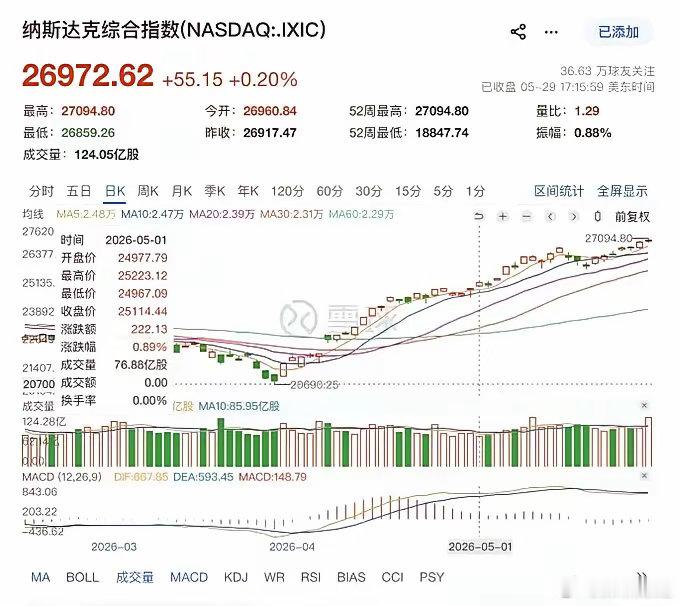The image size is (680, 606).
Task: Select the MACD indicator at the bottom
Action: 189,577
